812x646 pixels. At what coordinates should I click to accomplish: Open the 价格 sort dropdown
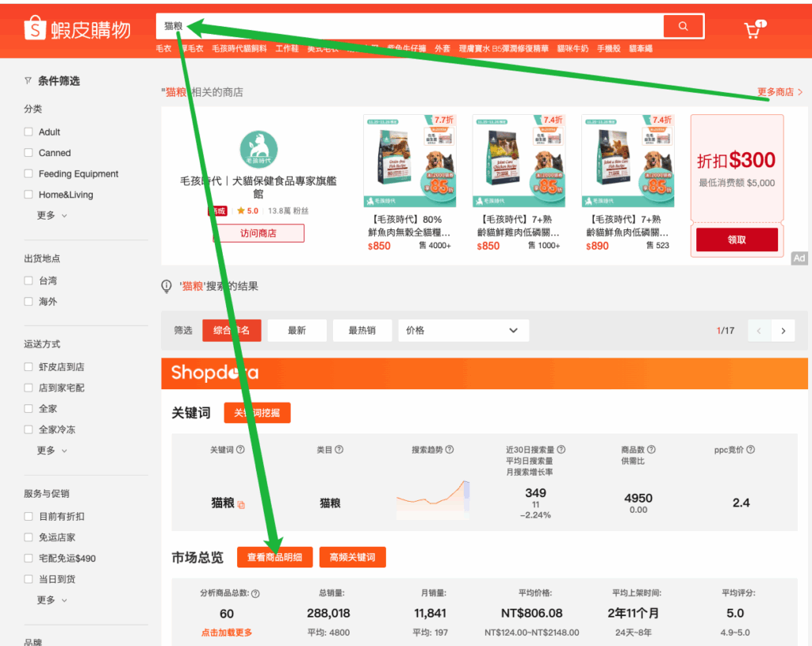463,331
